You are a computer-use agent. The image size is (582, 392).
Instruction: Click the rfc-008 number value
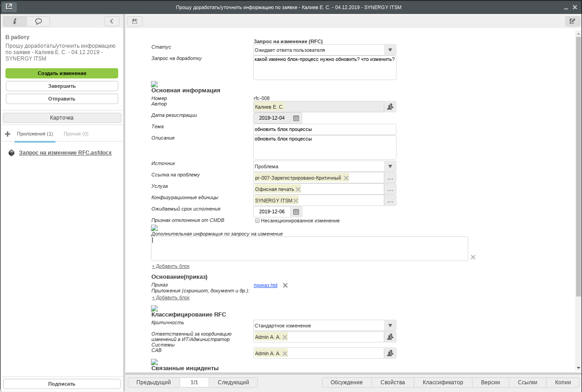[x=261, y=98]
